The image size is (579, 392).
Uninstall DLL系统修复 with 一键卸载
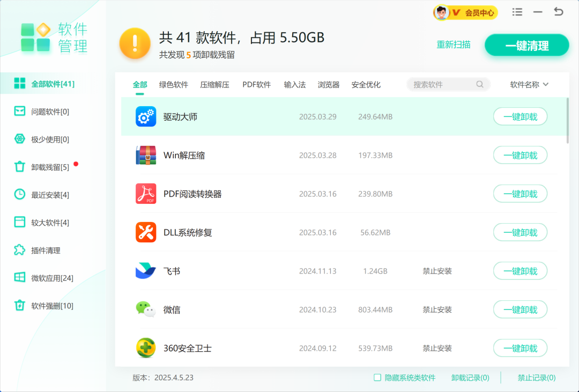tap(520, 232)
